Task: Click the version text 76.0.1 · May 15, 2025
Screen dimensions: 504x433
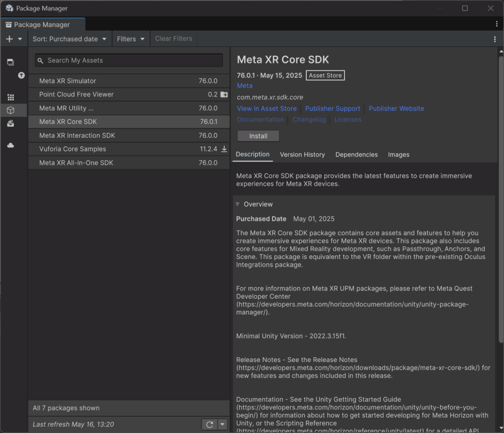Action: click(269, 75)
